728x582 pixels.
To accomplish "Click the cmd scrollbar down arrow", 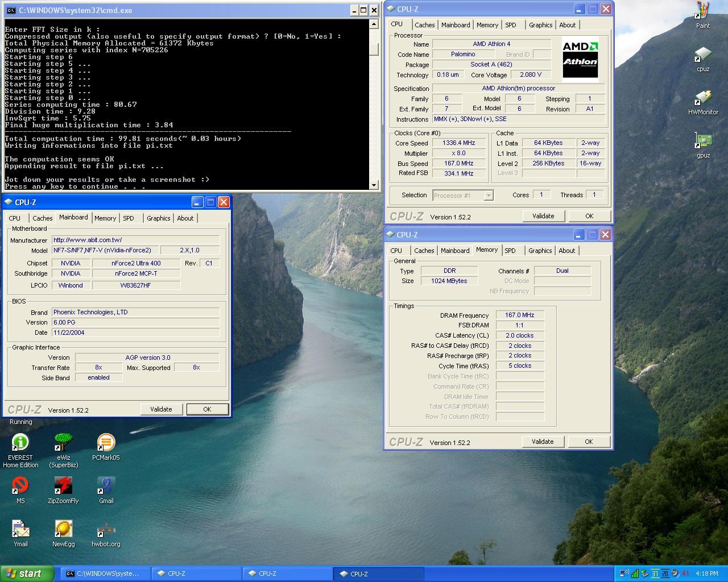I will point(374,185).
